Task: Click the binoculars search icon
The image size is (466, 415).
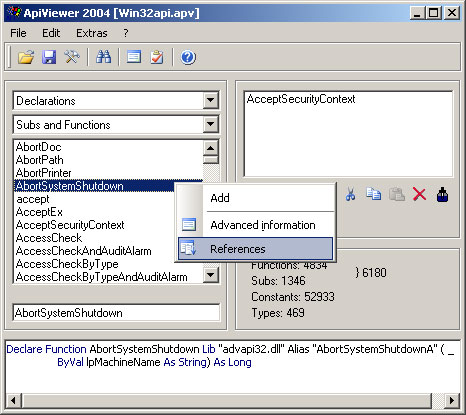Action: pyautogui.click(x=103, y=57)
